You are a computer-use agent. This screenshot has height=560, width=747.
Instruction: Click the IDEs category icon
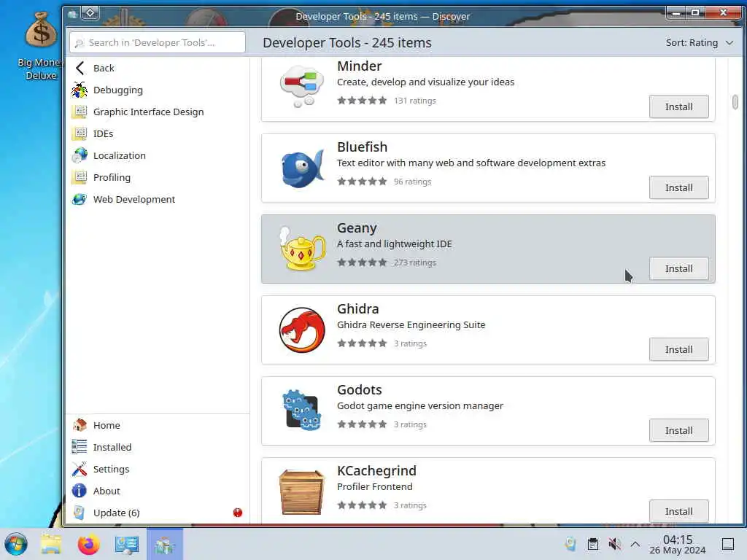[80, 134]
